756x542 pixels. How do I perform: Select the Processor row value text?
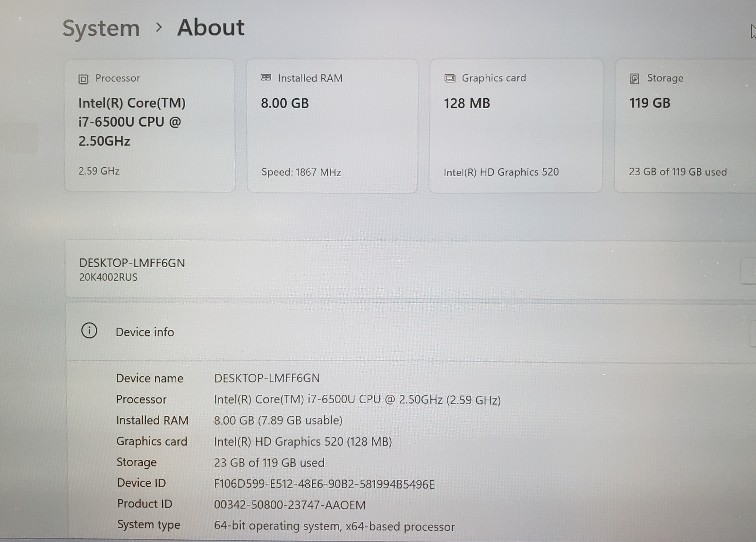coord(357,400)
